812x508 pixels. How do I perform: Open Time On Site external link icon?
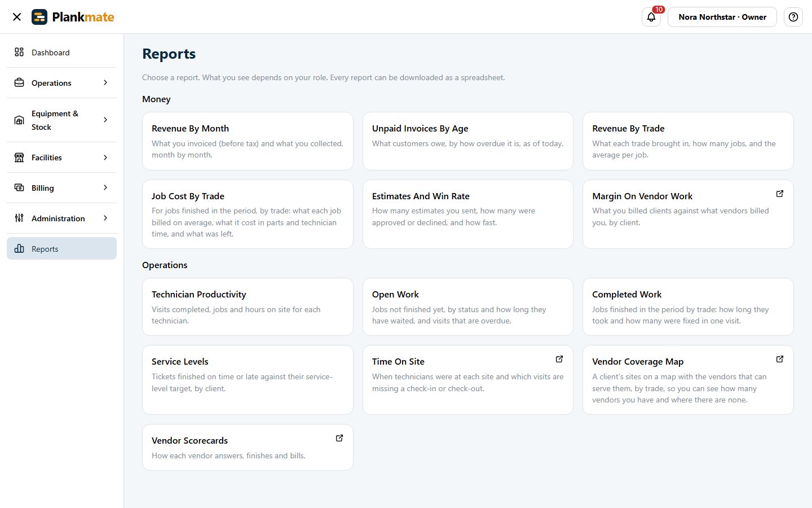(x=559, y=359)
